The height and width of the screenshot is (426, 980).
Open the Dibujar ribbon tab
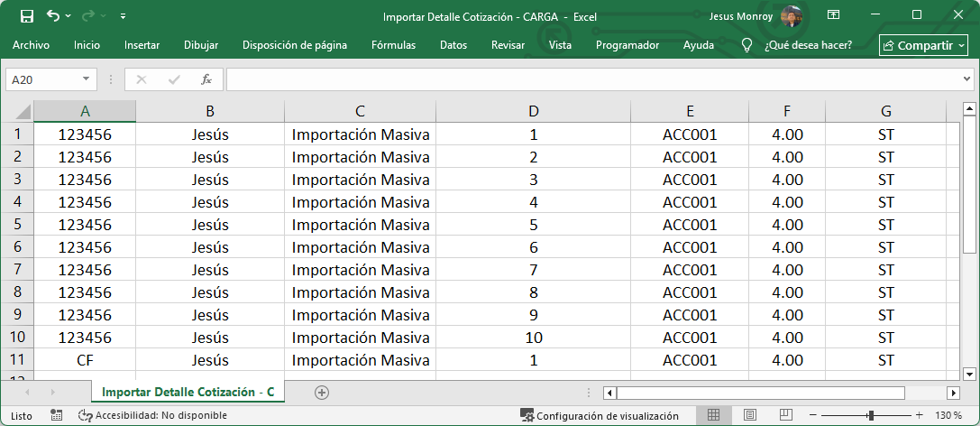[201, 45]
